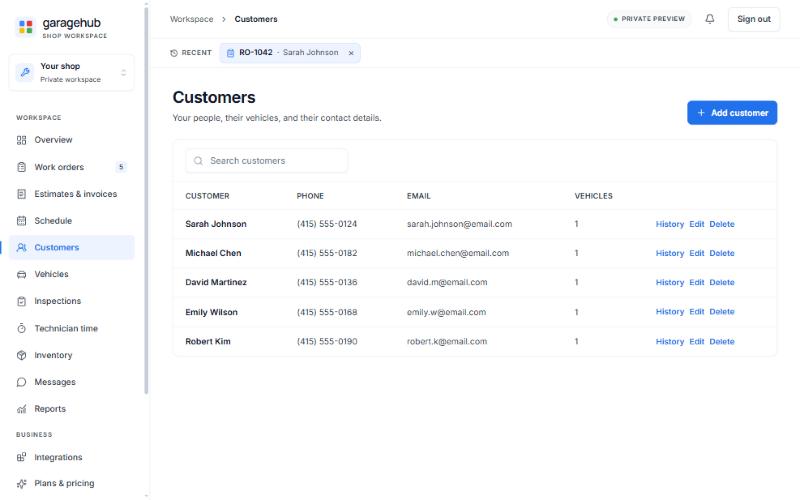Click the sidebar vertical scrollbar
800x500 pixels.
[146, 200]
